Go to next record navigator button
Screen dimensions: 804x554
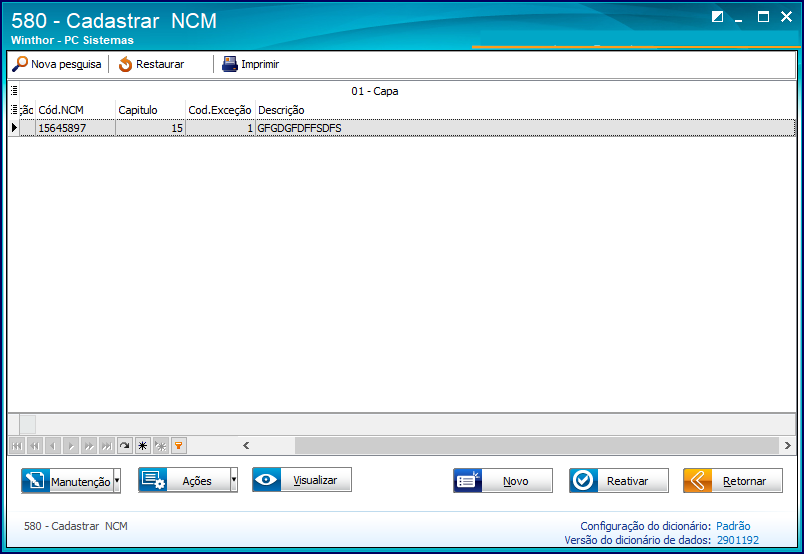[71, 446]
